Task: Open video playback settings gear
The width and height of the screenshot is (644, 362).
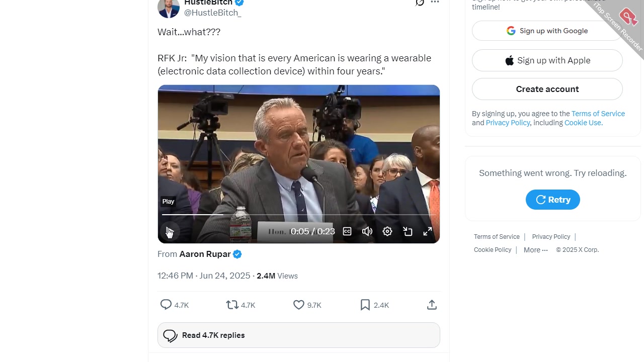Action: tap(387, 231)
